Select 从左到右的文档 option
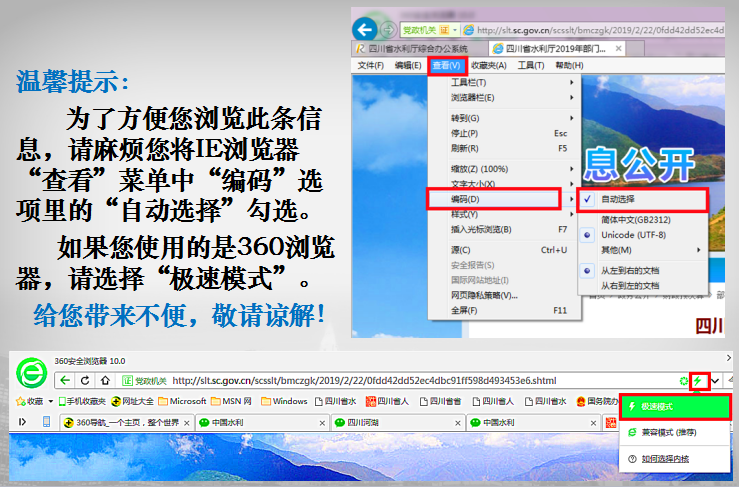This screenshot has width=739, height=487. pos(642,271)
